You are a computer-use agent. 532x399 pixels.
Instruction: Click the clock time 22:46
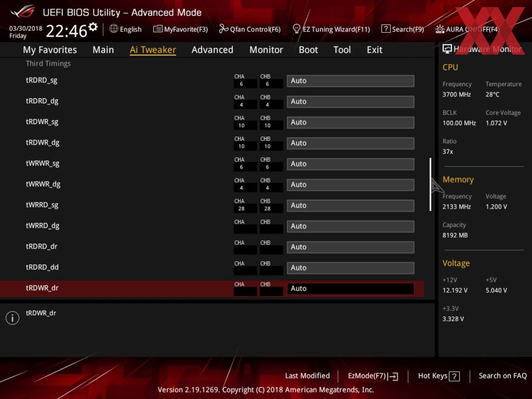(x=66, y=31)
